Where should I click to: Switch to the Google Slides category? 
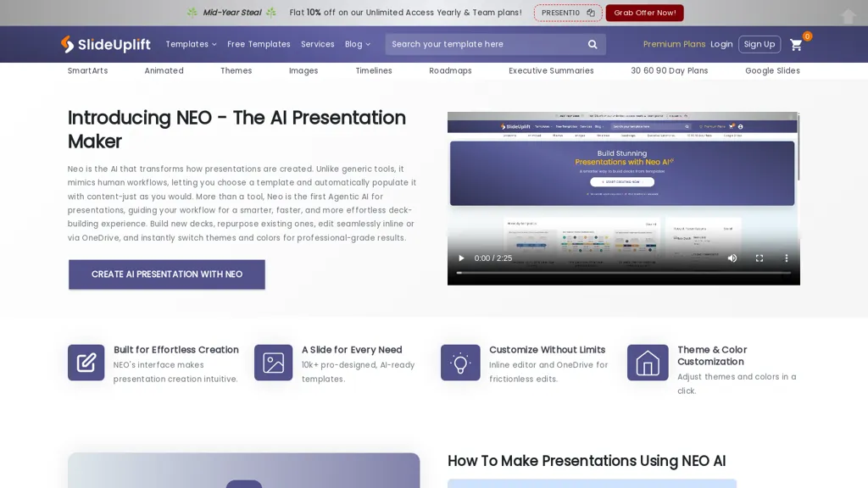772,71
